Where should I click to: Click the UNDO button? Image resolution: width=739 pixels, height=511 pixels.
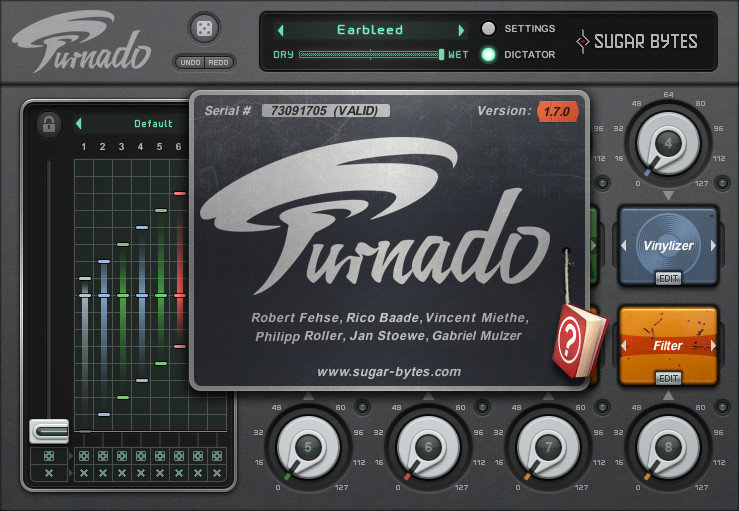190,63
